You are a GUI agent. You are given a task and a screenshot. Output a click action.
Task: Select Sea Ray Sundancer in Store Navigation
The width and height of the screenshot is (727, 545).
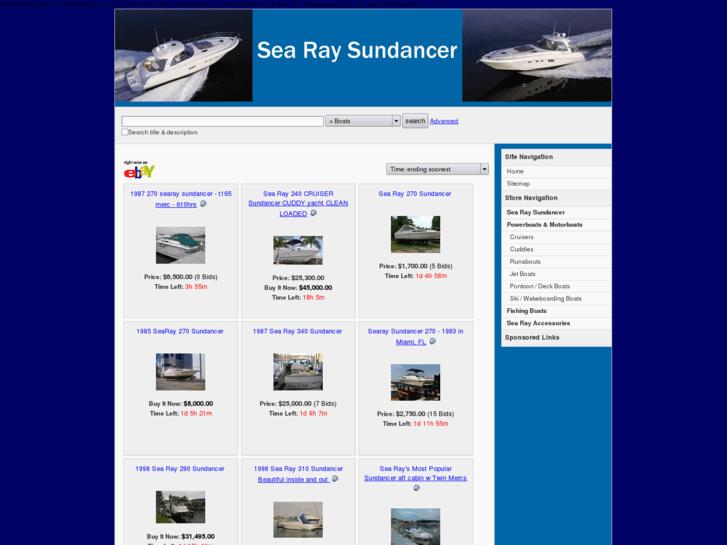point(536,212)
